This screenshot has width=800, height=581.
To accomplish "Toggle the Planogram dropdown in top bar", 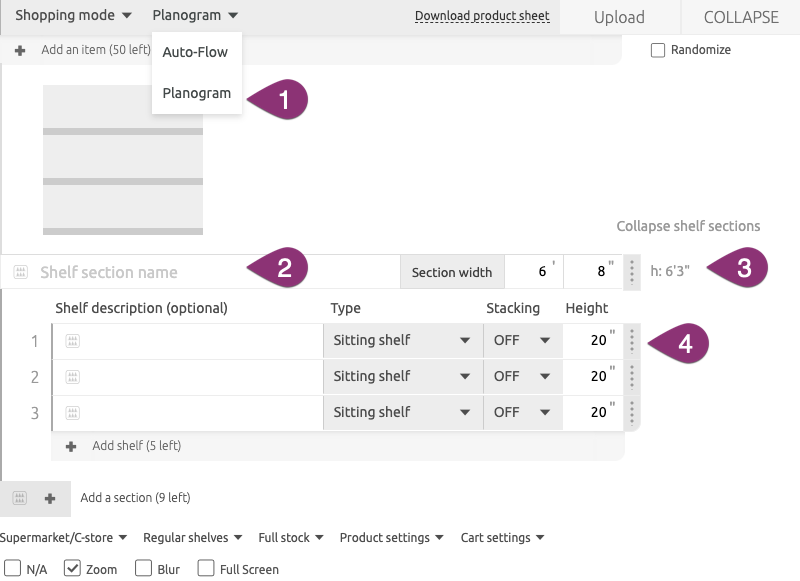I will click(x=195, y=15).
